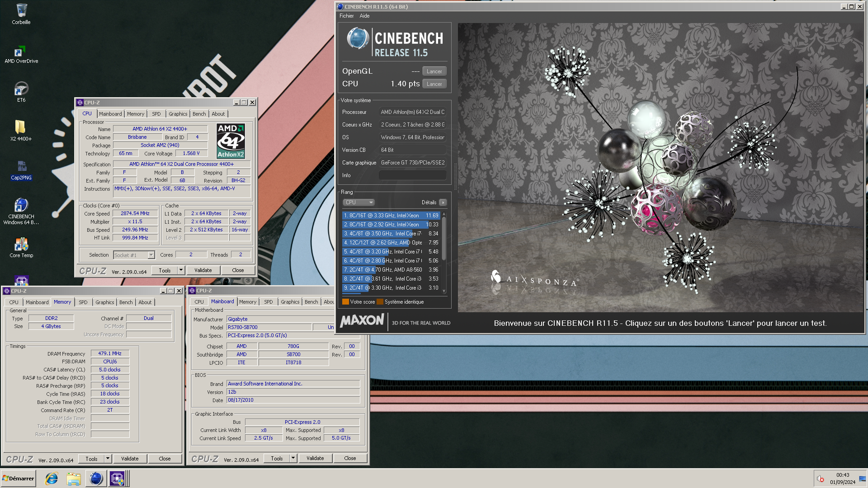868x488 pixels.
Task: Click the BIOS date 08/17/2010 field
Action: point(293,400)
